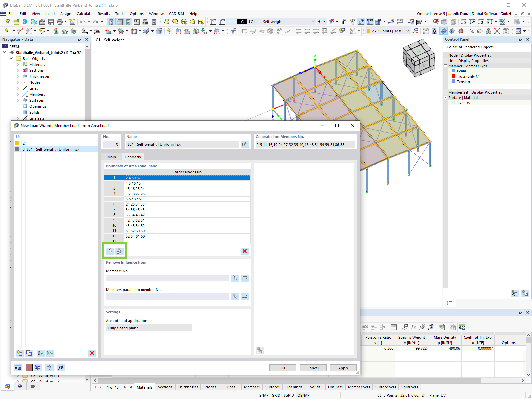Edit the load name using the pencil icon
This screenshot has height=399, width=532.
pyautogui.click(x=245, y=144)
